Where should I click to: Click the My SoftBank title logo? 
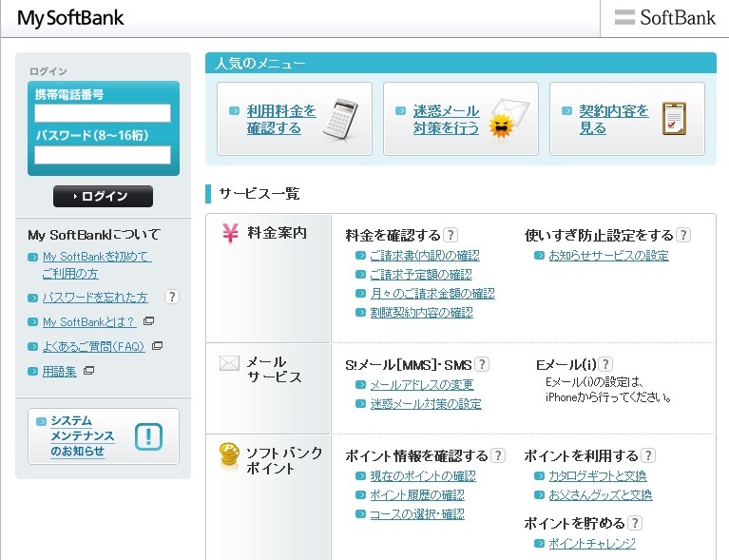pos(70,18)
